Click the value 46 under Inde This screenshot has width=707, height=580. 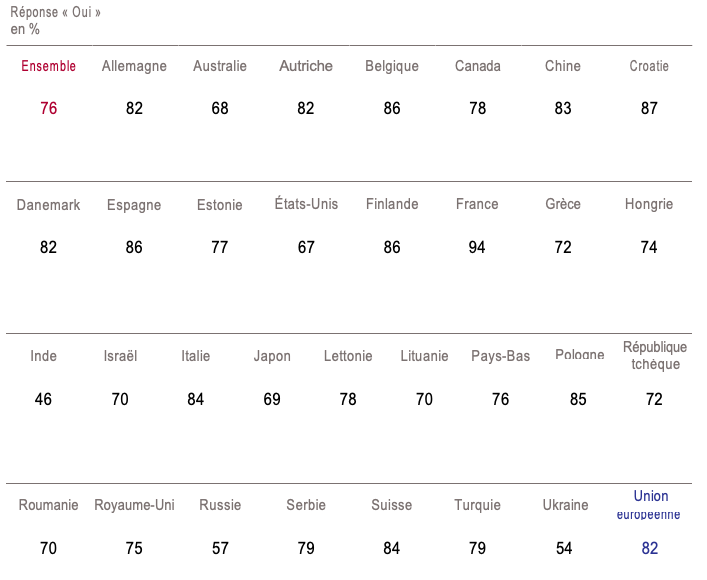point(43,399)
